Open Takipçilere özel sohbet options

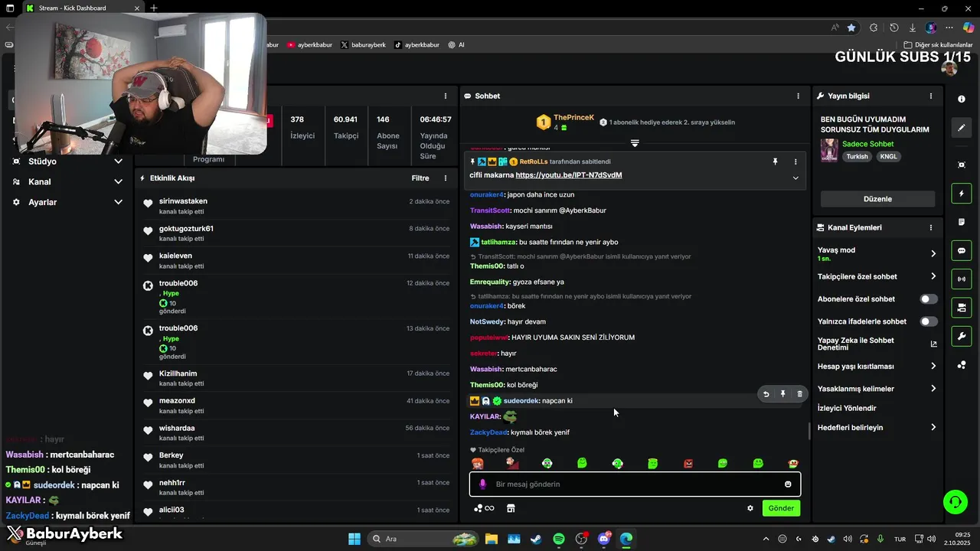(877, 276)
